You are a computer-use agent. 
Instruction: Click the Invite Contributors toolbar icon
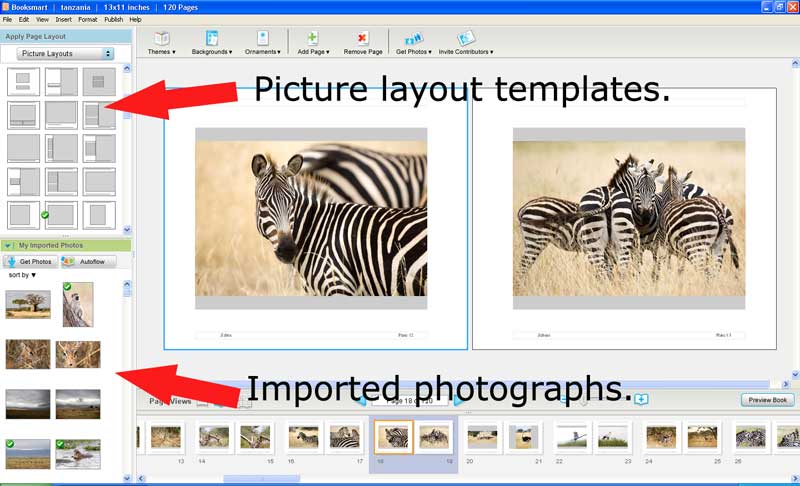[465, 39]
